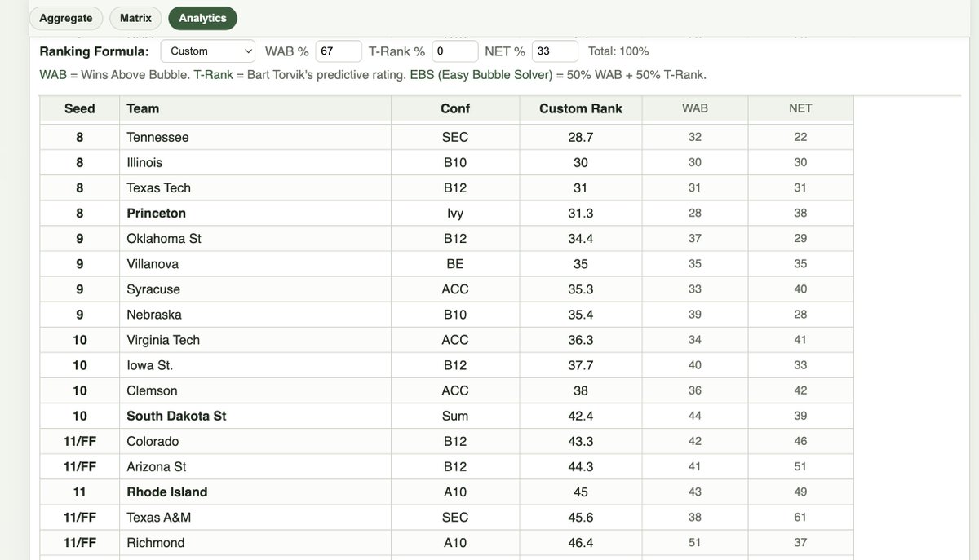
Task: Select the Rhode Island team cell
Action: [255, 491]
